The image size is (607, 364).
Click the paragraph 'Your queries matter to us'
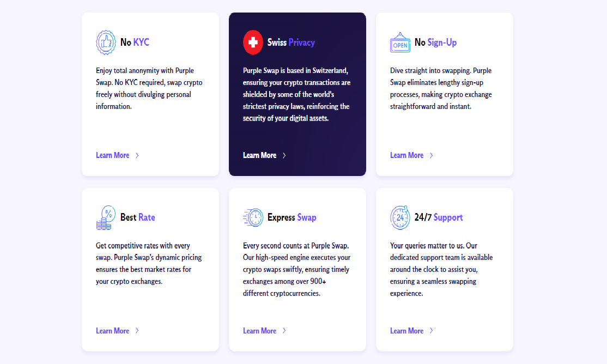coord(441,270)
